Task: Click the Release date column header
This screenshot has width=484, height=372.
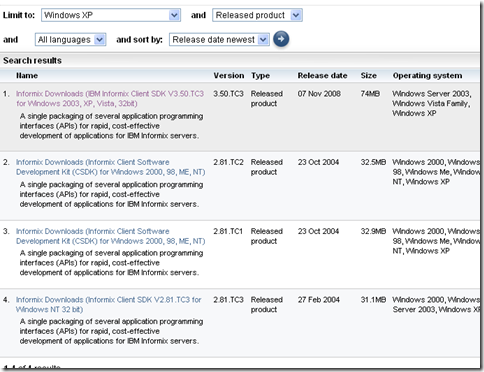Action: point(322,76)
